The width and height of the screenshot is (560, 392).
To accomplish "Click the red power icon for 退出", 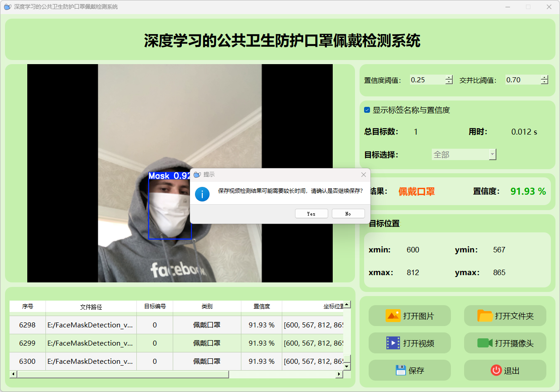I will pos(496,370).
